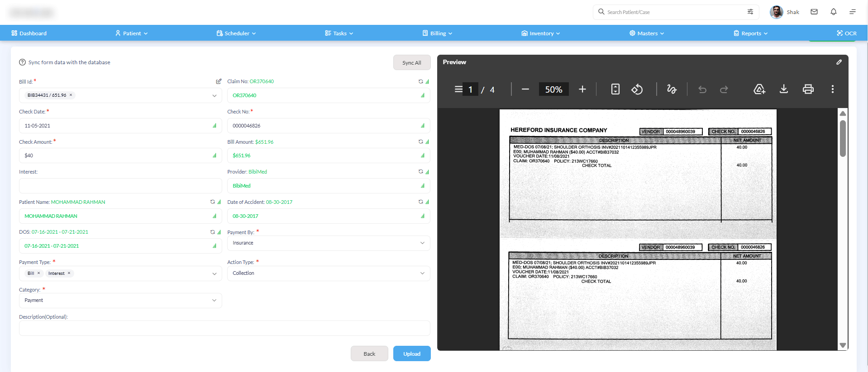
Task: Click the fit to page icon
Action: [x=615, y=89]
